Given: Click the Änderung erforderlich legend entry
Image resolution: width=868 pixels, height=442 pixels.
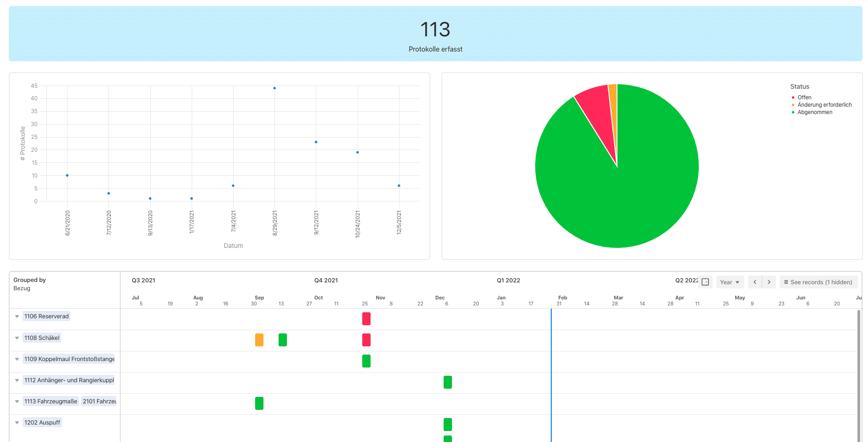Looking at the screenshot, I should tap(822, 105).
